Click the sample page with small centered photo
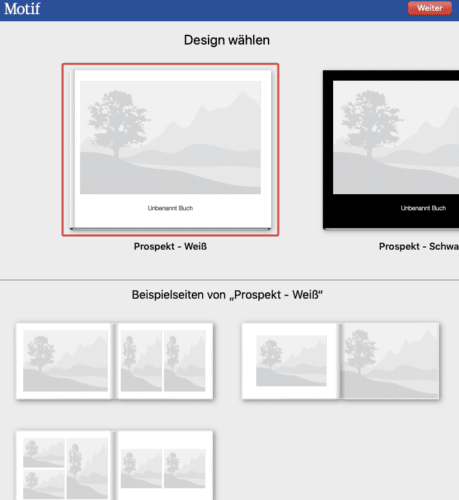This screenshot has width=459, height=500. (x=291, y=361)
